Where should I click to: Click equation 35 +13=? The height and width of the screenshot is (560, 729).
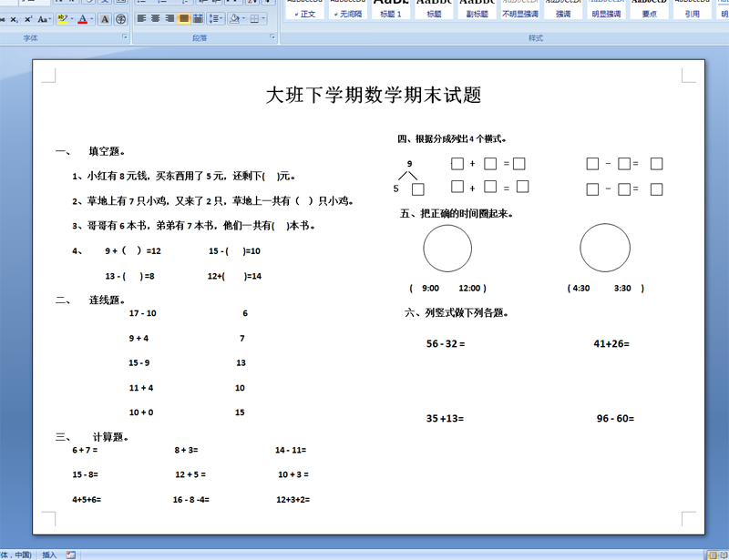(x=445, y=419)
